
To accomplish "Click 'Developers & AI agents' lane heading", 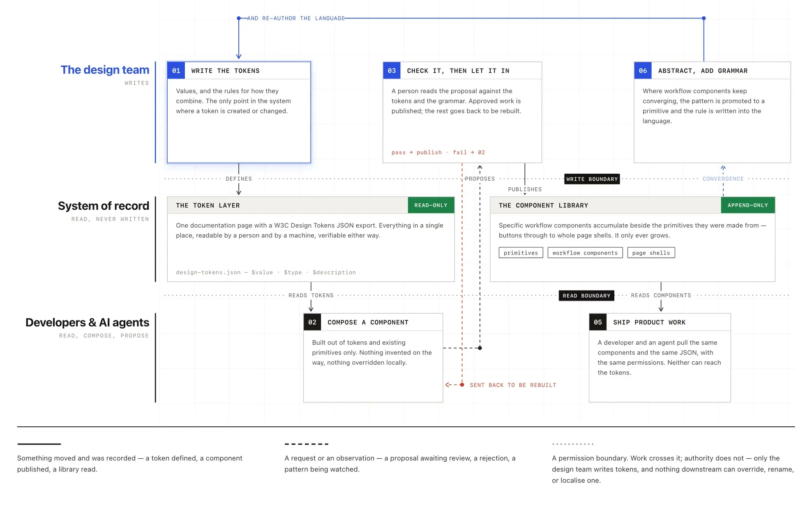I will pos(87,322).
